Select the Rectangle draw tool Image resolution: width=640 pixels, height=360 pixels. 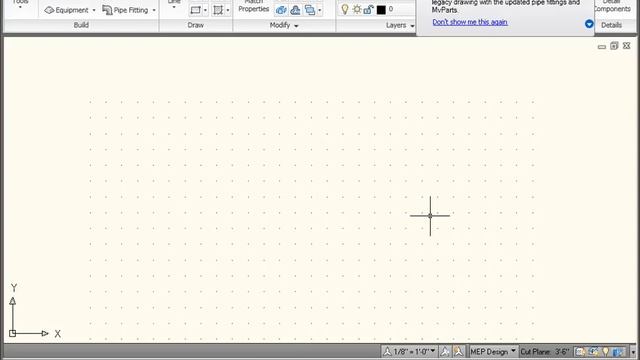tap(196, 10)
